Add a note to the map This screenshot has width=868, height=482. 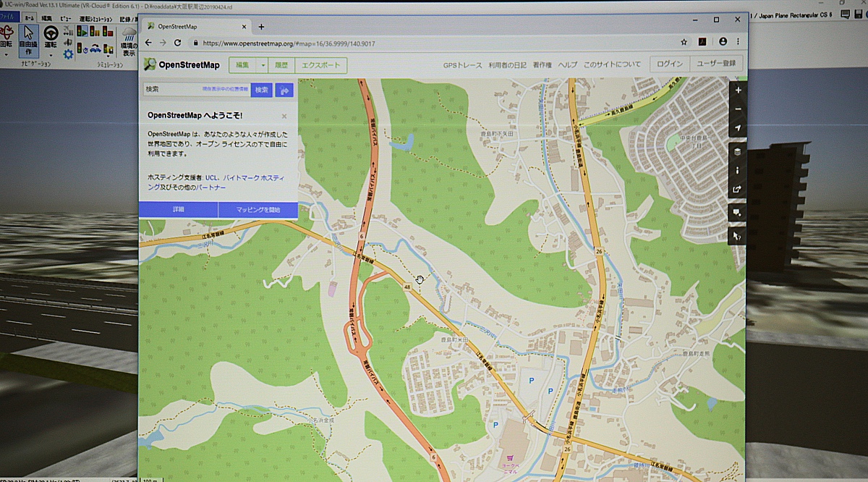[738, 213]
